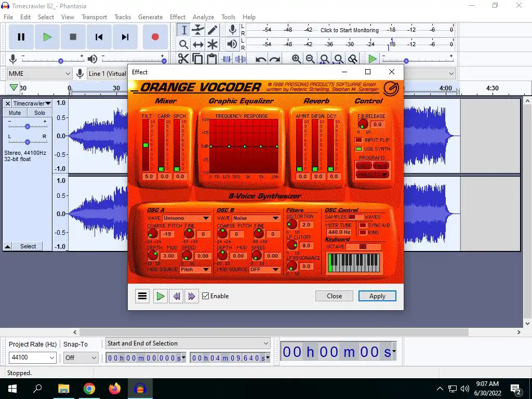The height and width of the screenshot is (399, 532).
Task: Select the Multi-tool asterisk icon
Action: 212,45
